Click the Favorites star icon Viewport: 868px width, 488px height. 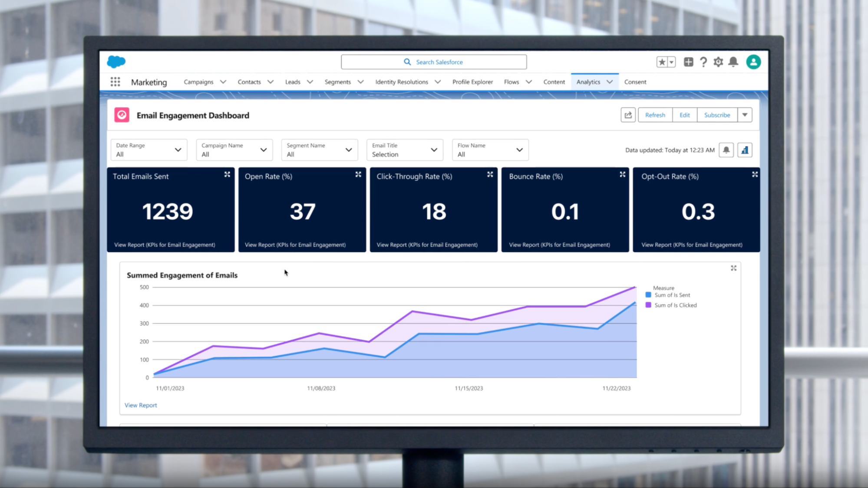click(662, 62)
